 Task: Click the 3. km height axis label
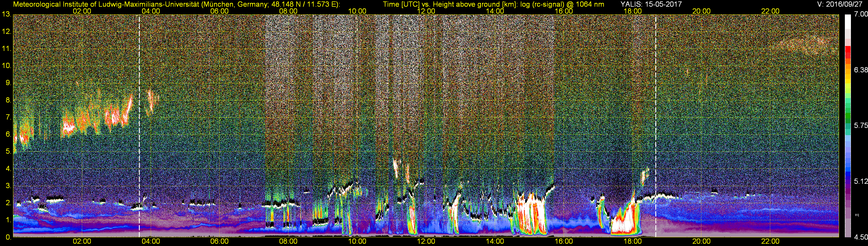[8, 186]
